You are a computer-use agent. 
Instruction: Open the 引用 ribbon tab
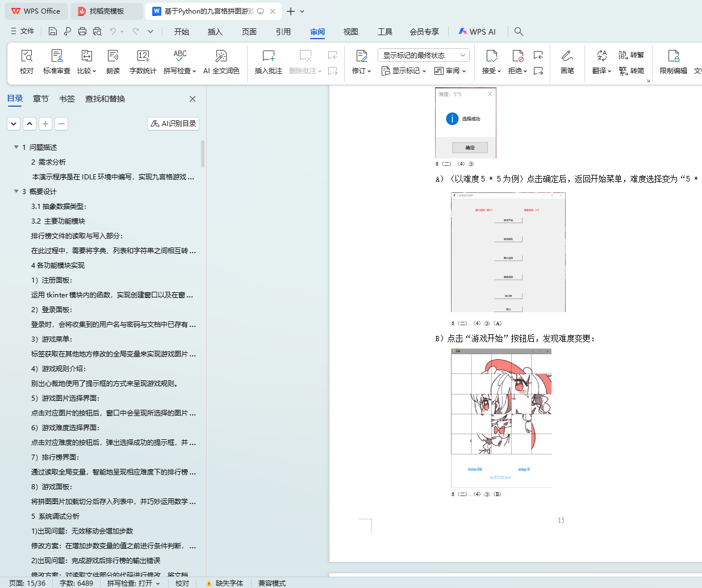[x=283, y=32]
